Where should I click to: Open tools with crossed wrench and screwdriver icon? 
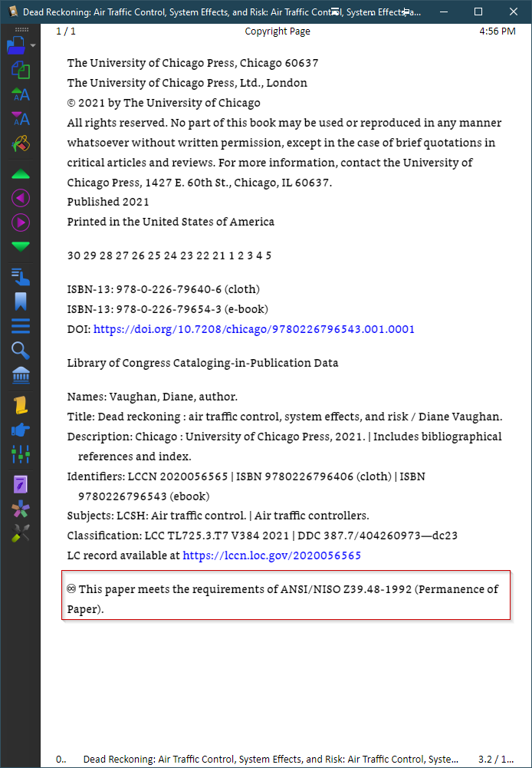21,533
